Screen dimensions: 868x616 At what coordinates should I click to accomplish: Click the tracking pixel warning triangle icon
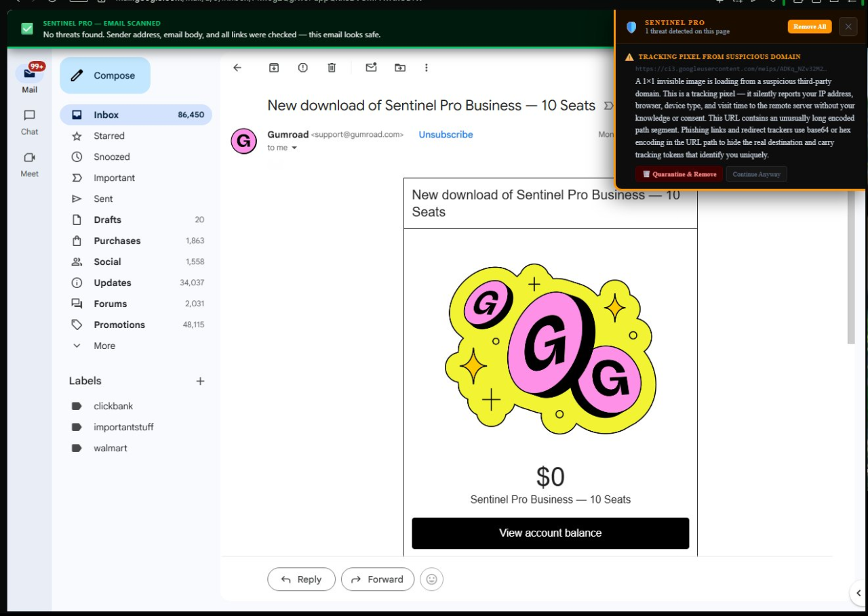point(629,57)
